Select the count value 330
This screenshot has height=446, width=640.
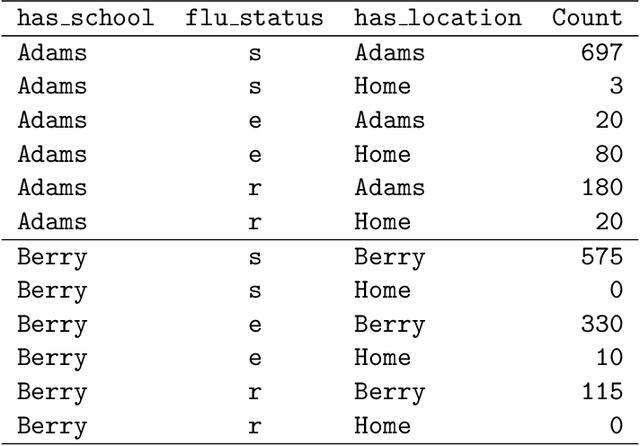click(601, 324)
